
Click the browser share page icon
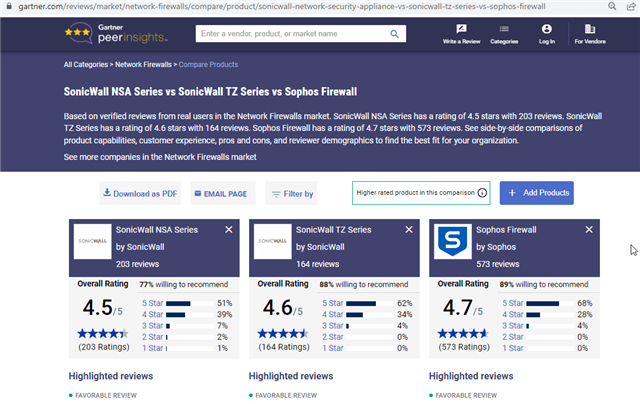pos(631,6)
